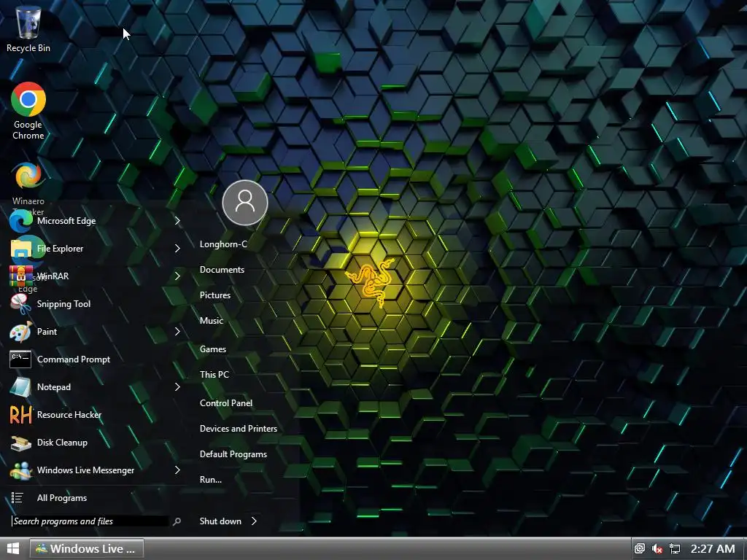
Task: Expand Microsoft Edge jump list arrow
Action: 177,220
